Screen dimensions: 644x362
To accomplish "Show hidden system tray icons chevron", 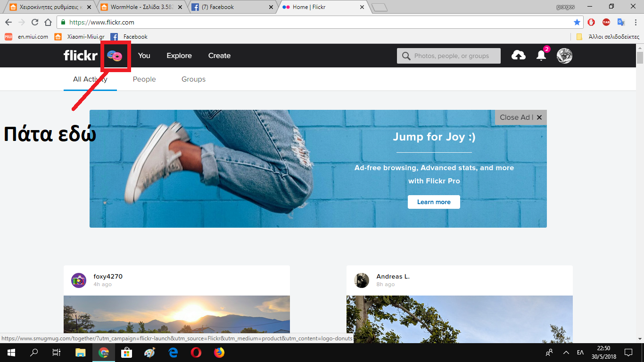I will (566, 352).
